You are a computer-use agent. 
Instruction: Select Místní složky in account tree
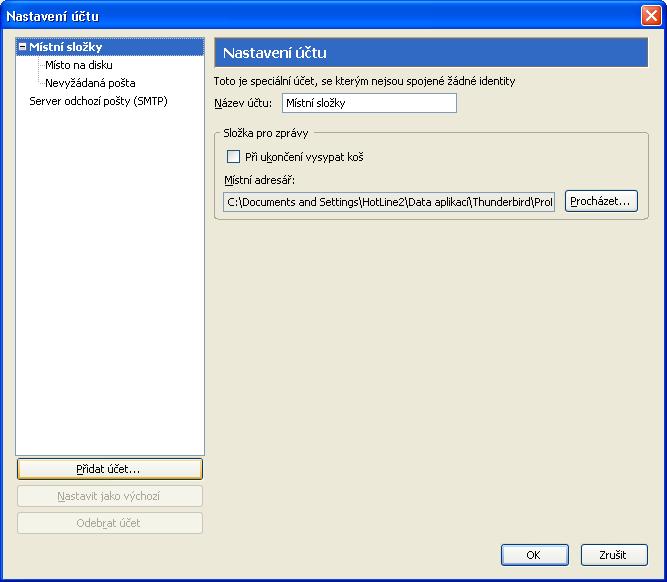(x=66, y=47)
